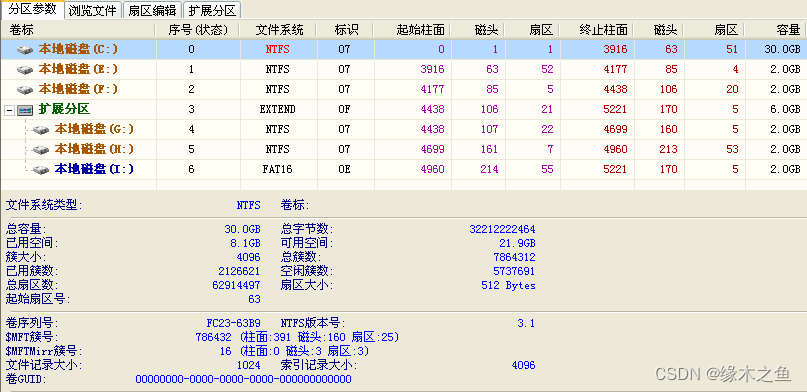
Task: Click the volume serial number FC23-63B9
Action: tap(233, 324)
